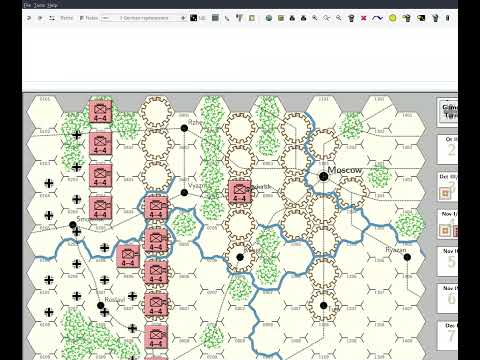
Task: Click the yellow page icon in toolbar
Action: (252, 18)
